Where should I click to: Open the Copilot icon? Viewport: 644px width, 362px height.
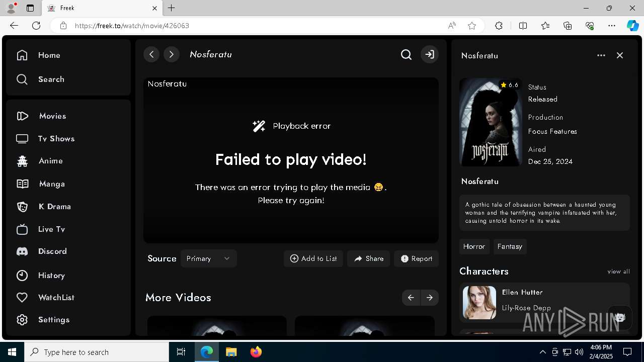click(x=632, y=26)
